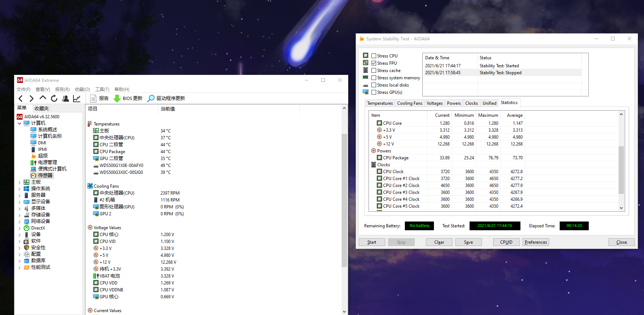Click the Clocks section icon in statistics
The height and width of the screenshot is (315, 644).
[374, 164]
